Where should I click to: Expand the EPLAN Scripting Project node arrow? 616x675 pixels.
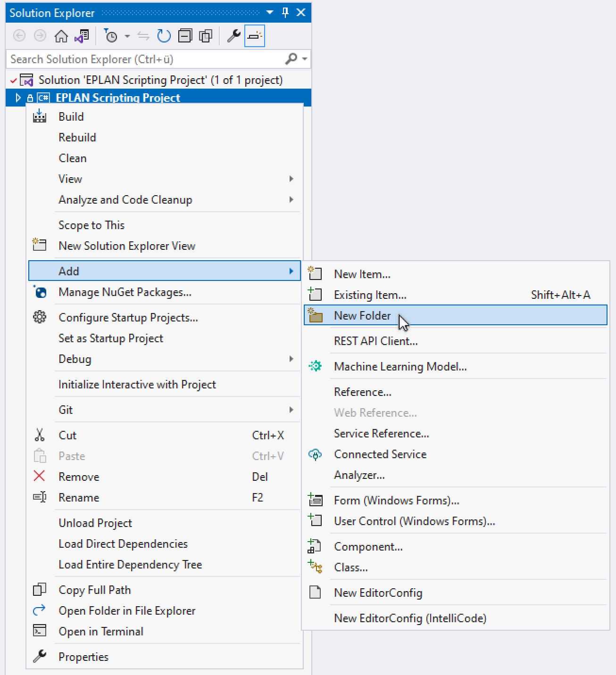click(x=18, y=98)
